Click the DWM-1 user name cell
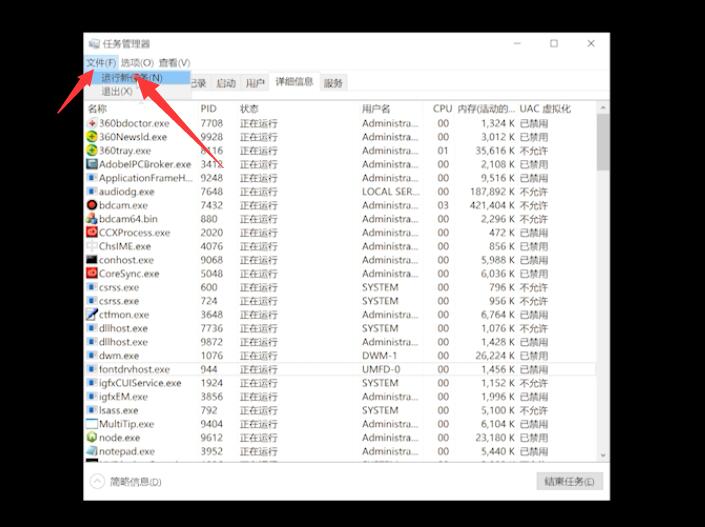The width and height of the screenshot is (705, 527). (379, 355)
